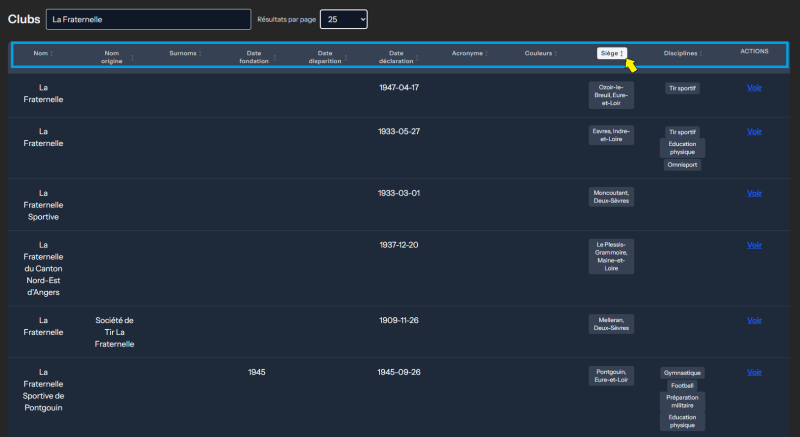The height and width of the screenshot is (437, 800).
Task: Sort by Couleurs column header
Action: click(x=541, y=53)
